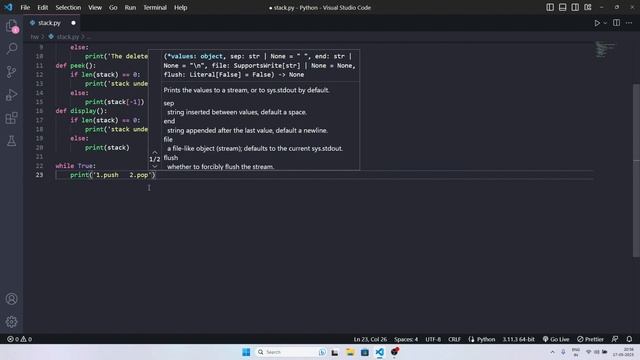Open File Explorer from taskbar
Screen dimensions: 640x360
(x=350, y=352)
